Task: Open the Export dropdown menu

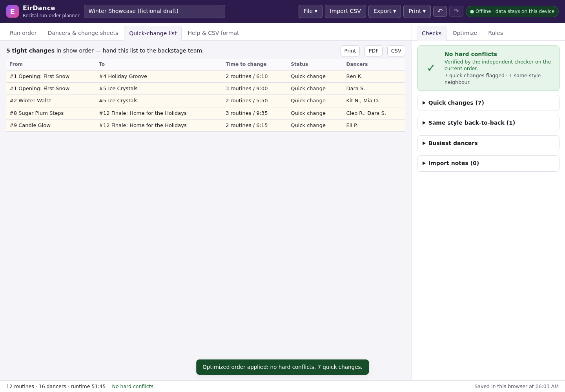Action: point(385,11)
